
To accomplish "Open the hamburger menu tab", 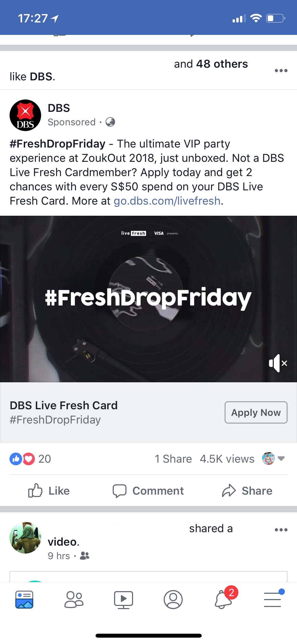I will click(273, 598).
